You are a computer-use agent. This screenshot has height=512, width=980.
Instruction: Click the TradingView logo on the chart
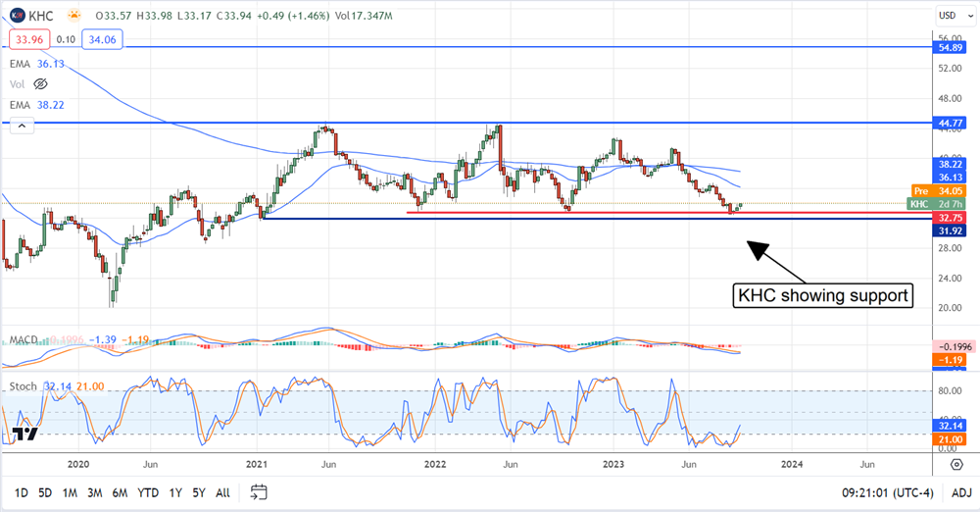24,435
